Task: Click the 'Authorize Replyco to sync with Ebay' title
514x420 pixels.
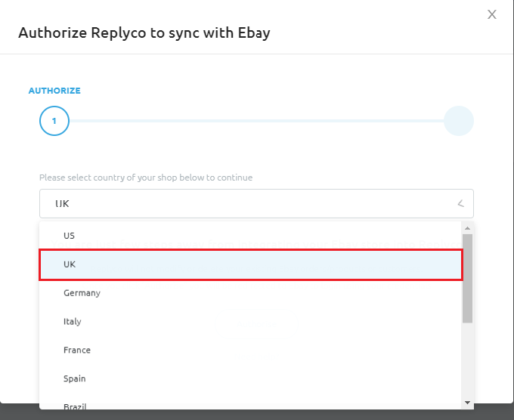Action: 144,32
